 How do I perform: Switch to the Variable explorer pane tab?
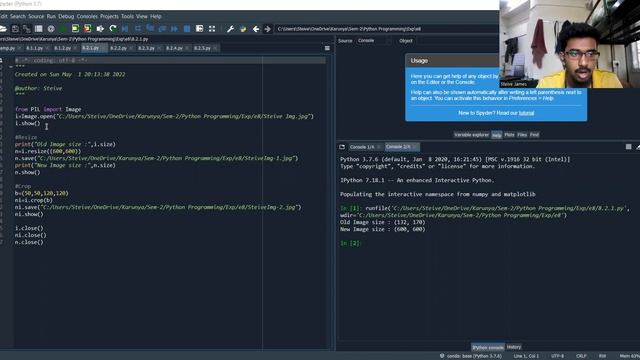[x=471, y=135]
